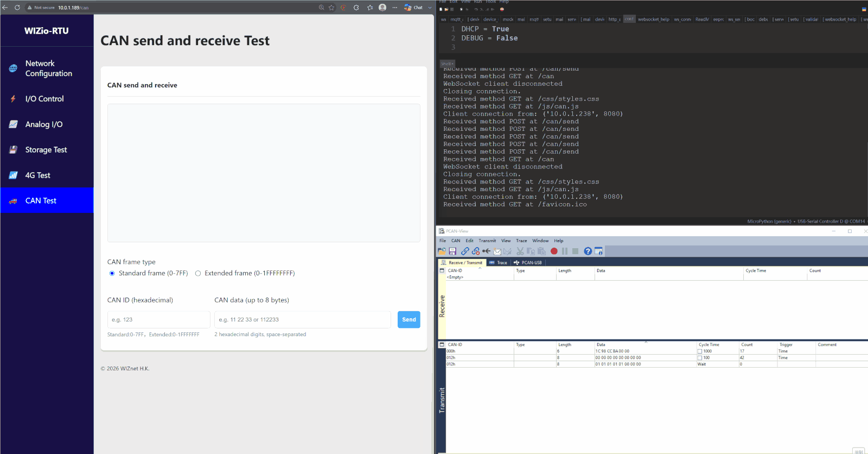This screenshot has height=454, width=868.
Task: Open the Transmit menu in PCAN-View
Action: click(487, 241)
